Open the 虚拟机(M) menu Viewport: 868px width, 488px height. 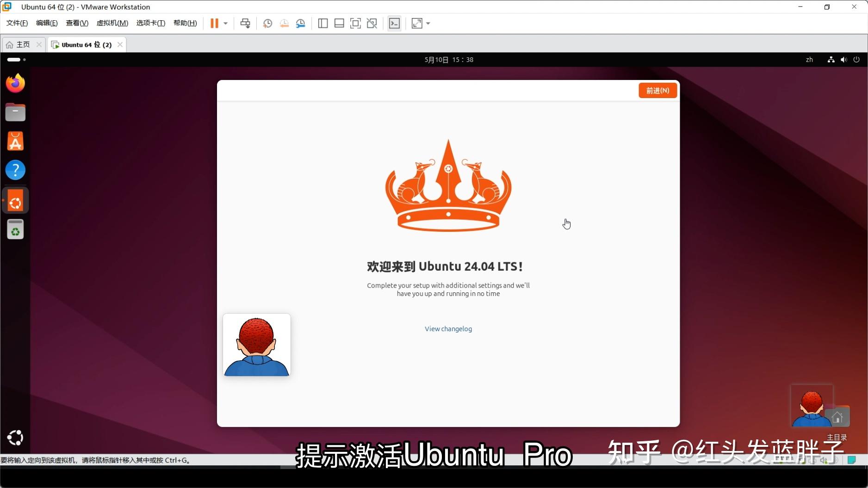click(112, 23)
